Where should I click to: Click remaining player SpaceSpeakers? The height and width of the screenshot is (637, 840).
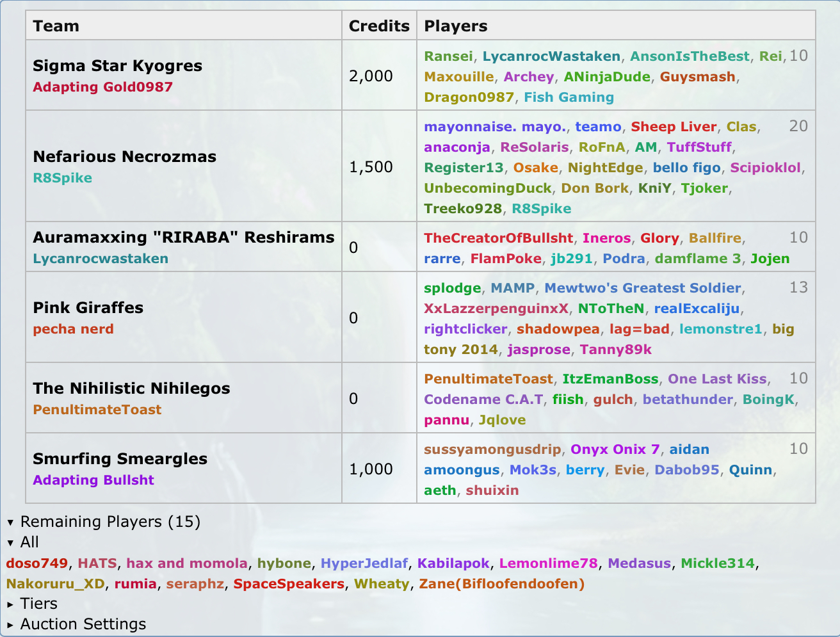point(289,584)
